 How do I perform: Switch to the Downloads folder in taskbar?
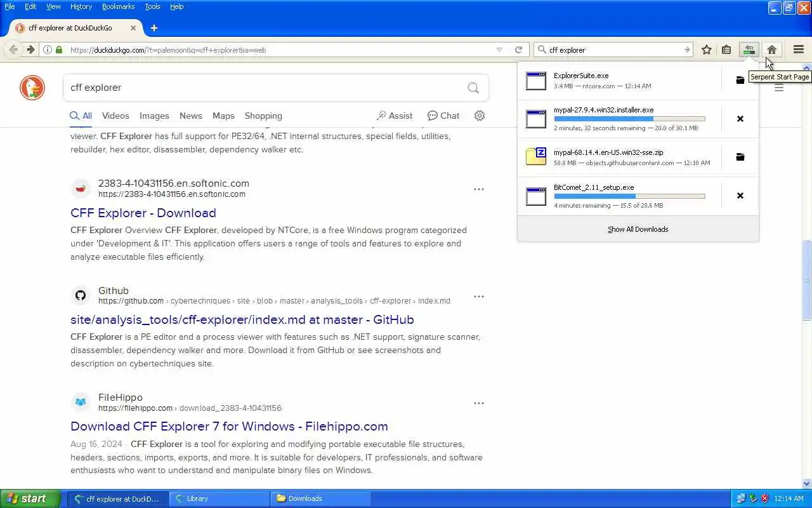pos(320,498)
